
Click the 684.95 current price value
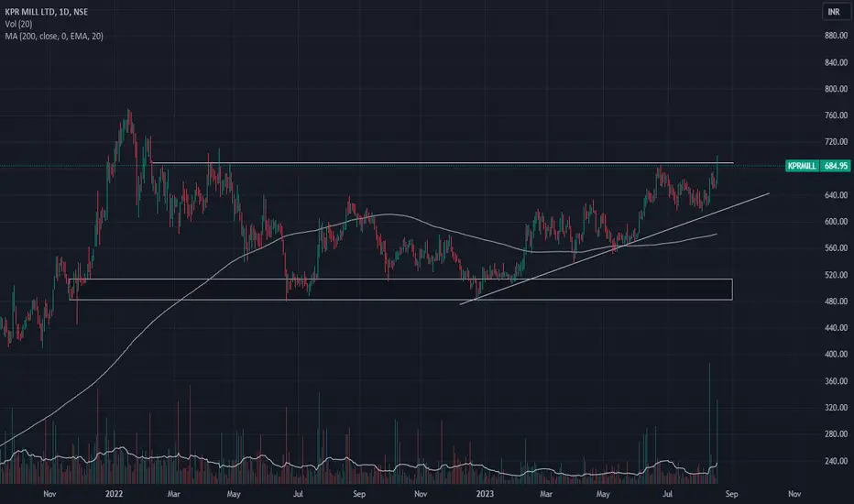click(836, 166)
